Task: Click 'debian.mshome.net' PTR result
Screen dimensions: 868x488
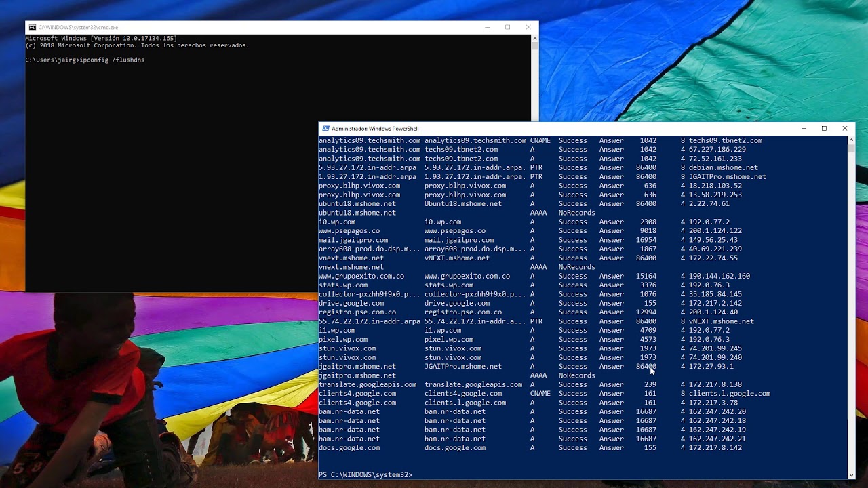Action: [x=724, y=167]
